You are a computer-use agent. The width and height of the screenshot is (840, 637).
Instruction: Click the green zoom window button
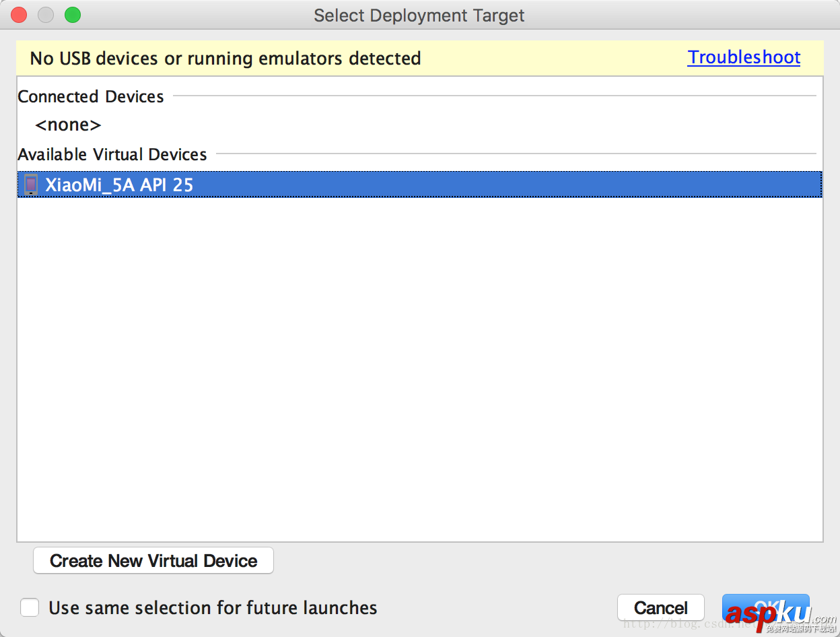tap(73, 15)
